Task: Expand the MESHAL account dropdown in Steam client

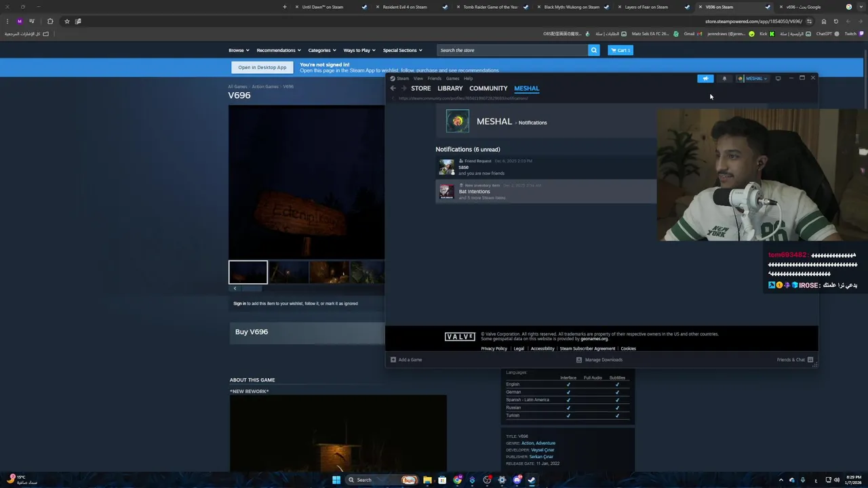Action: coord(753,79)
